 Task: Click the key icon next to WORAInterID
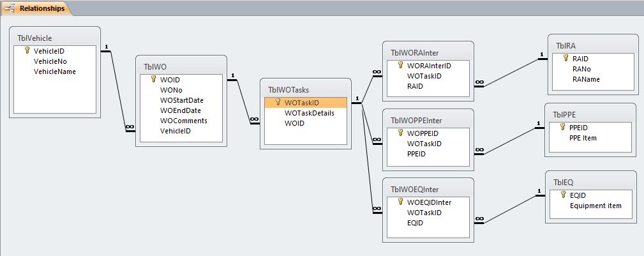(400, 65)
